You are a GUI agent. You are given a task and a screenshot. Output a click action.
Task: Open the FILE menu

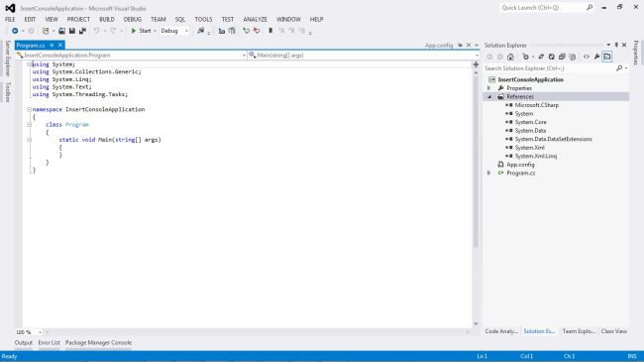click(10, 19)
